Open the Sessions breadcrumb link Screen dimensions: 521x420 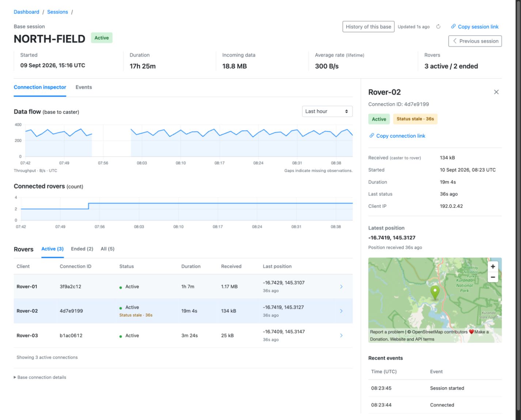pyautogui.click(x=57, y=12)
